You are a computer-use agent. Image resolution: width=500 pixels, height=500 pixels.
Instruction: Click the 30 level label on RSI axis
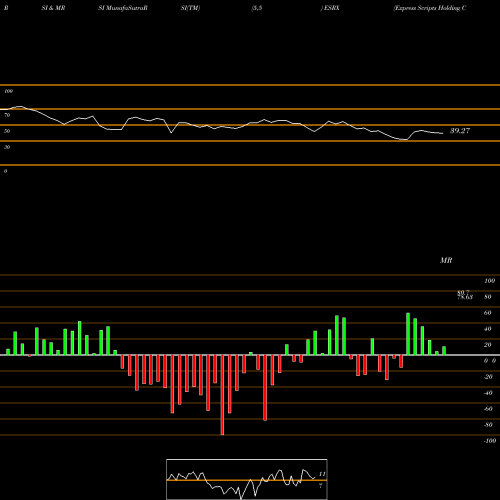coord(7,147)
